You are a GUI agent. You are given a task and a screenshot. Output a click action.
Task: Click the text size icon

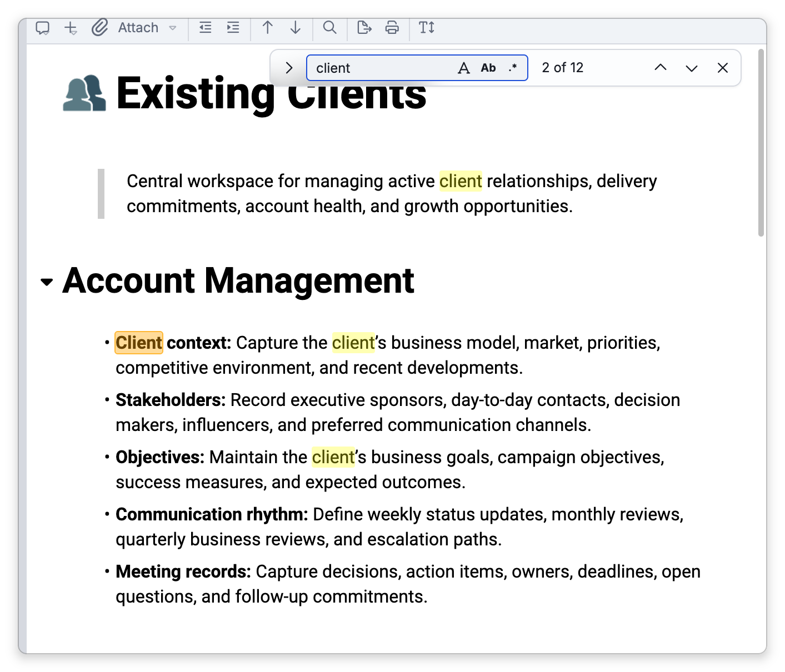click(x=427, y=27)
